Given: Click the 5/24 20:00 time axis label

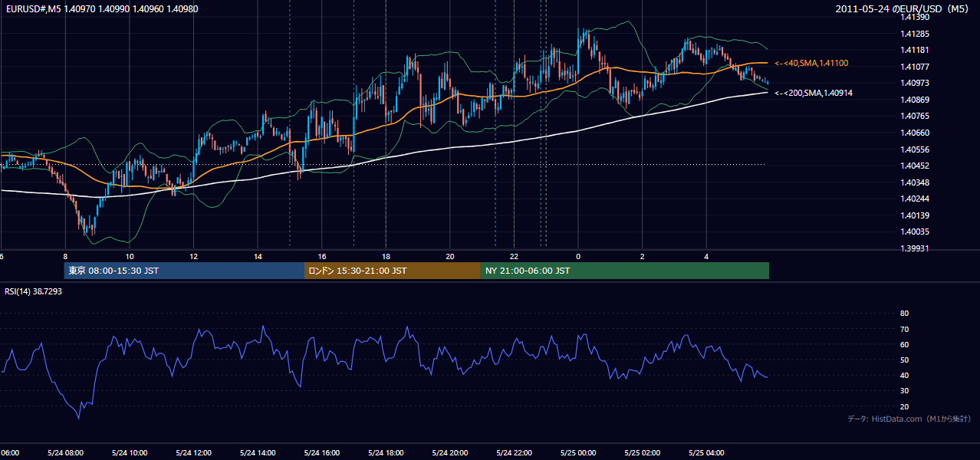Looking at the screenshot, I should (x=450, y=452).
